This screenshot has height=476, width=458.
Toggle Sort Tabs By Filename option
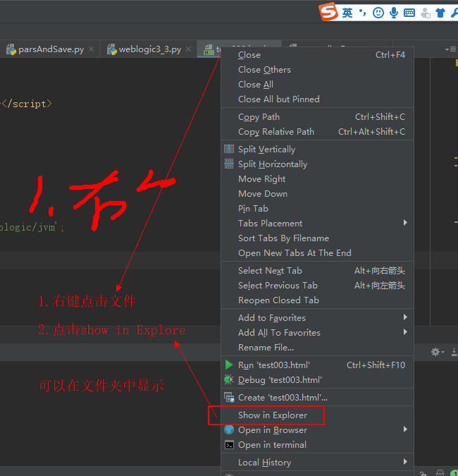(x=318, y=238)
